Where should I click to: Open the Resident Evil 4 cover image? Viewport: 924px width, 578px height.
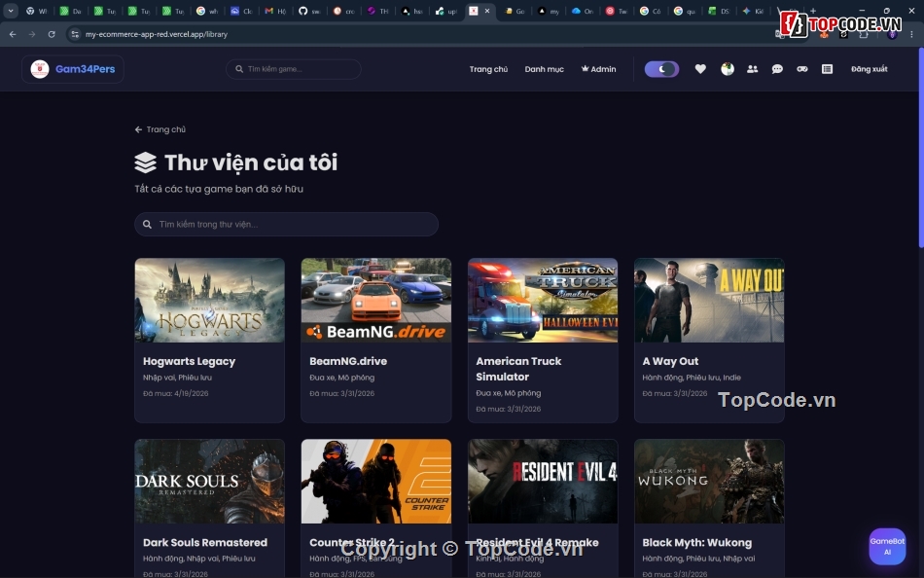(x=543, y=482)
